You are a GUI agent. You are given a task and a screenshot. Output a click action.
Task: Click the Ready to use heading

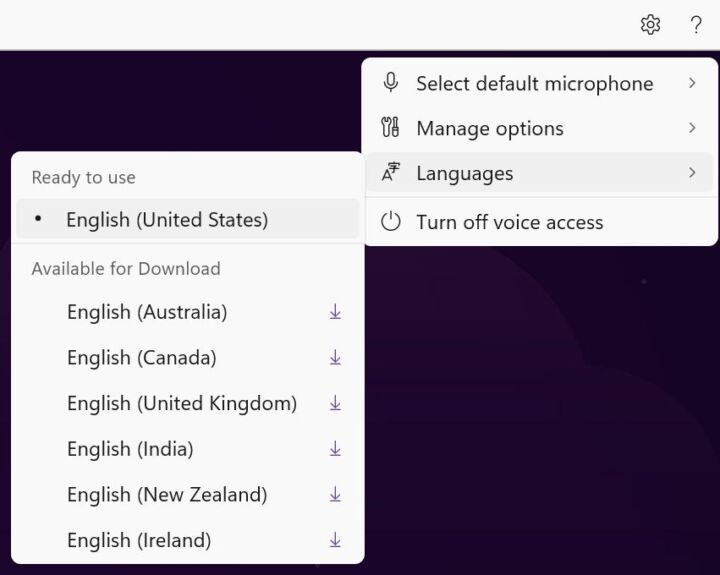click(x=84, y=177)
